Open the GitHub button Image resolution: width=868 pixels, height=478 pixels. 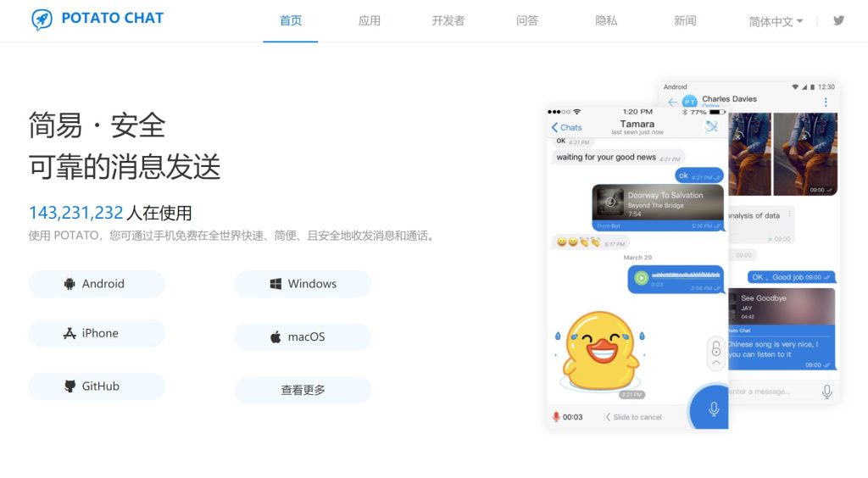(x=97, y=386)
